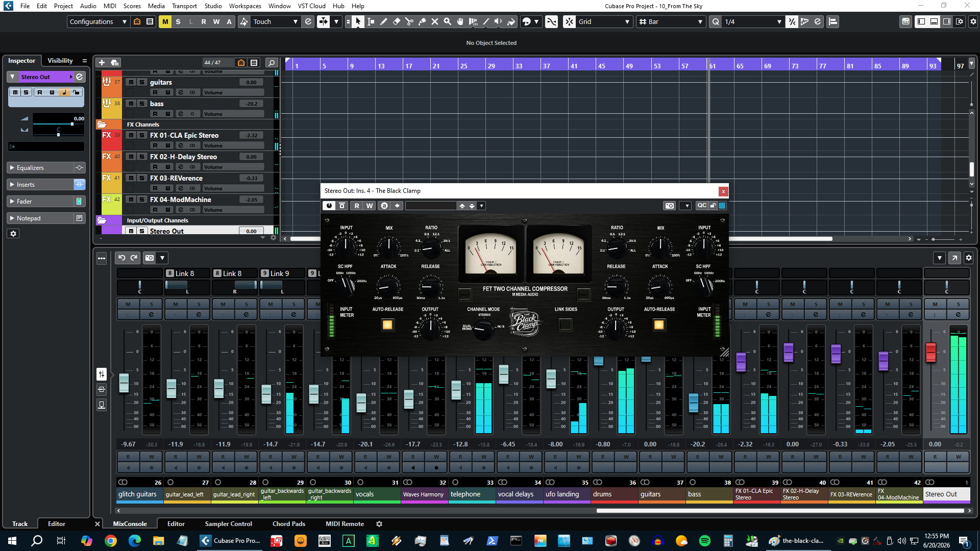Image resolution: width=980 pixels, height=551 pixels.
Task: Toggle global Mute state button M
Action: (165, 21)
